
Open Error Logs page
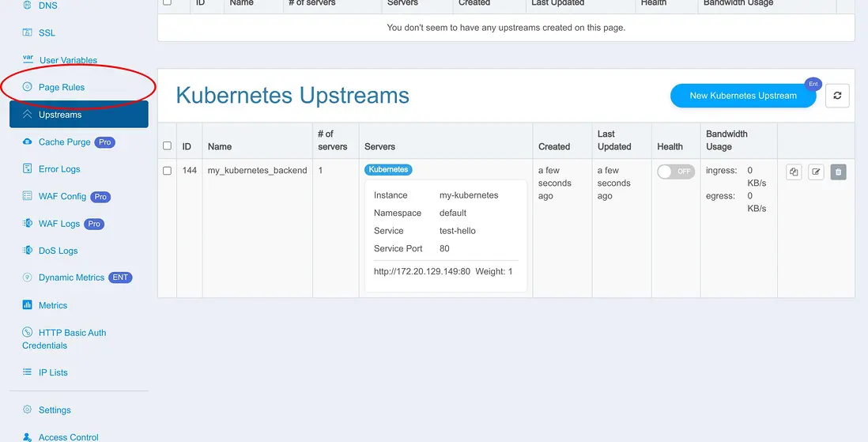pos(59,169)
